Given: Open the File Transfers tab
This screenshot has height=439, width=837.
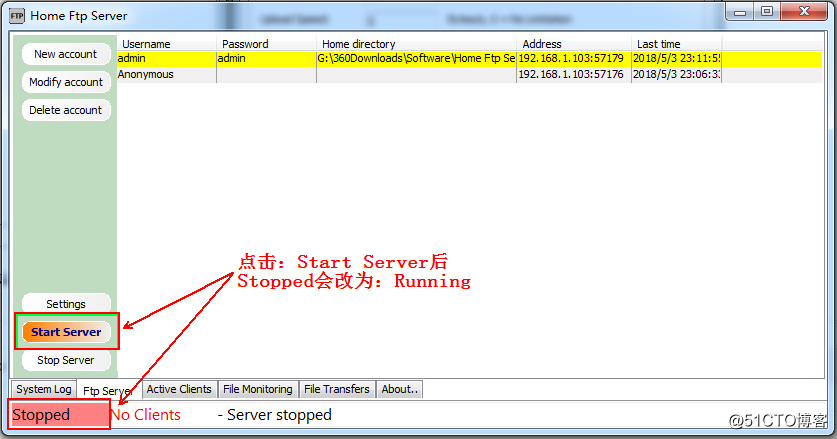Looking at the screenshot, I should tap(337, 389).
